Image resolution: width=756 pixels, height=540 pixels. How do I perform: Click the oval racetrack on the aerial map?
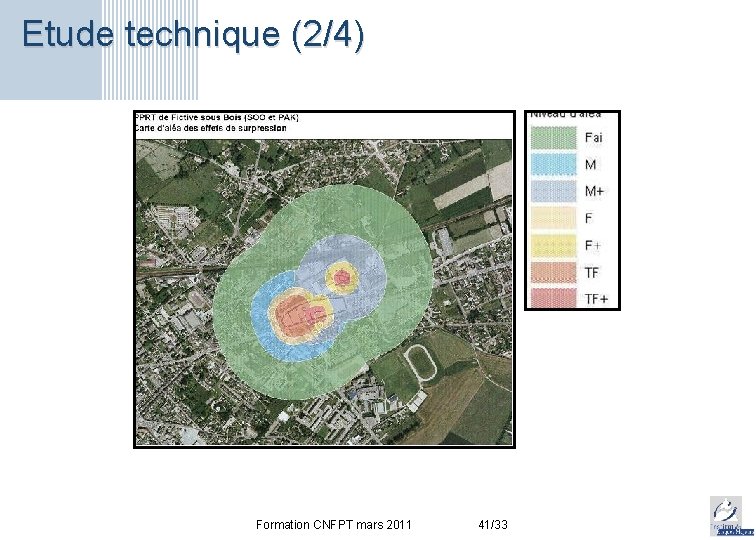[x=420, y=363]
